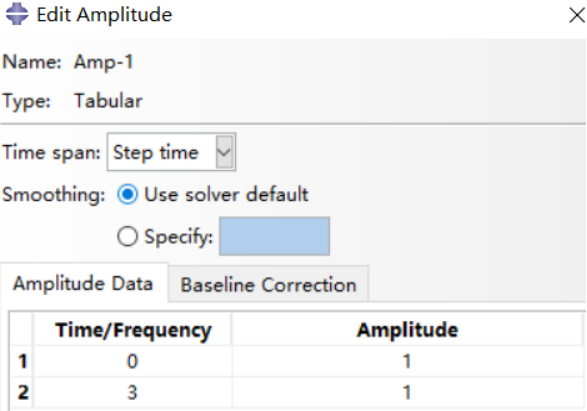Close the Edit Amplitude dialog
Screen dimensions: 587x411
click(x=577, y=15)
